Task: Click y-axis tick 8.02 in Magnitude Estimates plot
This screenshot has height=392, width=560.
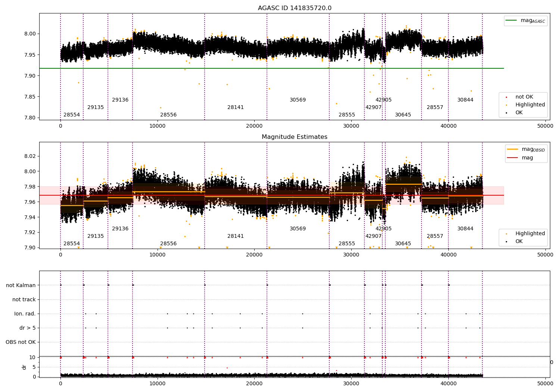Action: 30,156
